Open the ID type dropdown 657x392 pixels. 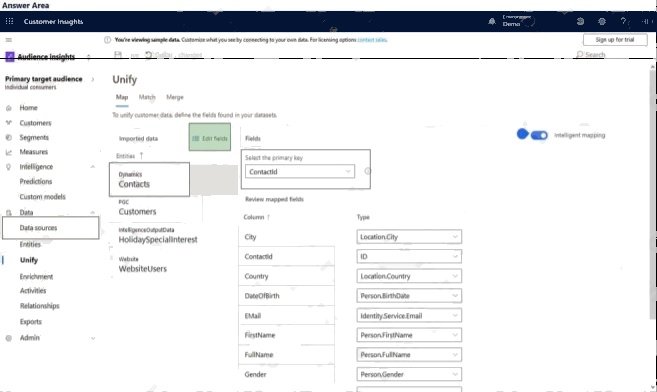pyautogui.click(x=409, y=256)
